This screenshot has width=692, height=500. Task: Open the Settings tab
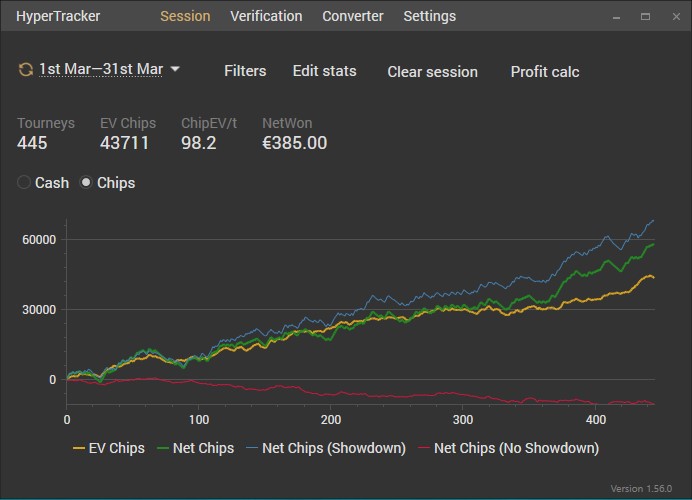429,16
